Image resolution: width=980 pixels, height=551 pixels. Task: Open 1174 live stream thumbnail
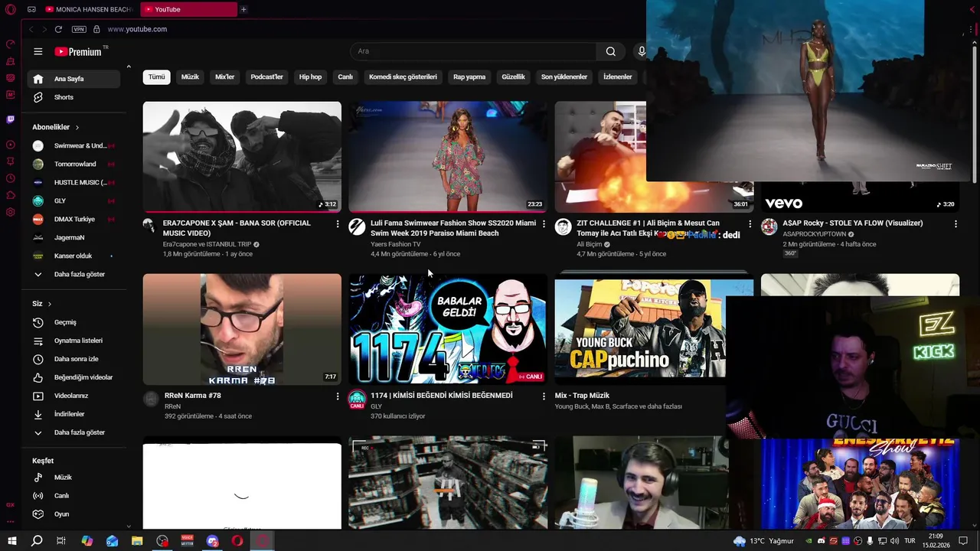tap(448, 329)
